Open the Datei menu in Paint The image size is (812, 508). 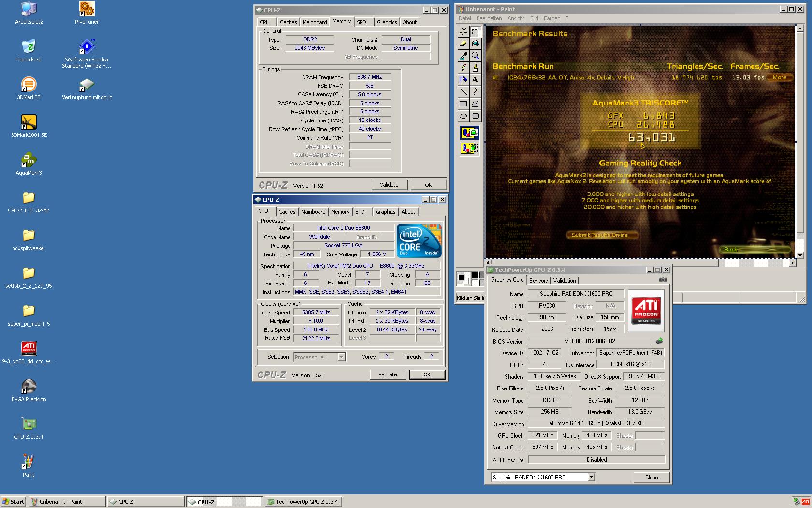pos(464,18)
